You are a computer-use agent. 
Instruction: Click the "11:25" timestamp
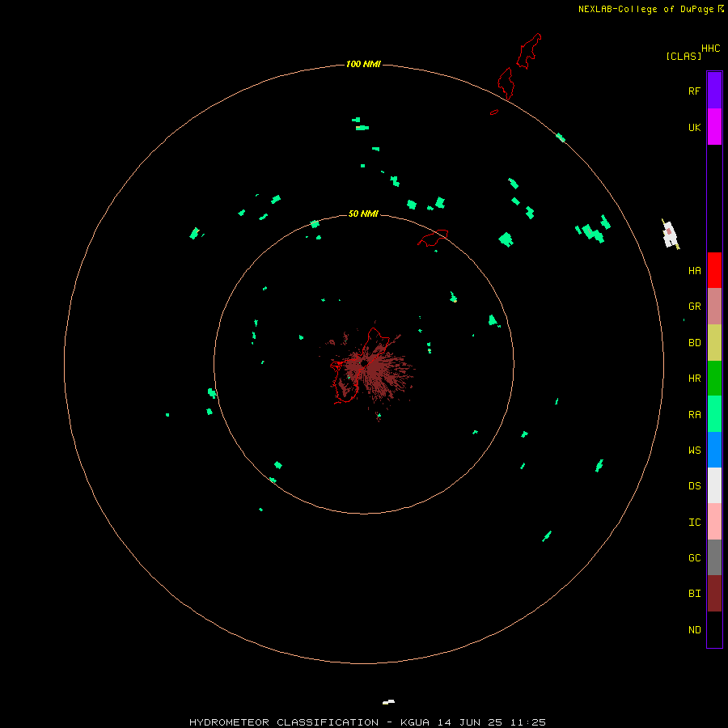pyautogui.click(x=528, y=722)
